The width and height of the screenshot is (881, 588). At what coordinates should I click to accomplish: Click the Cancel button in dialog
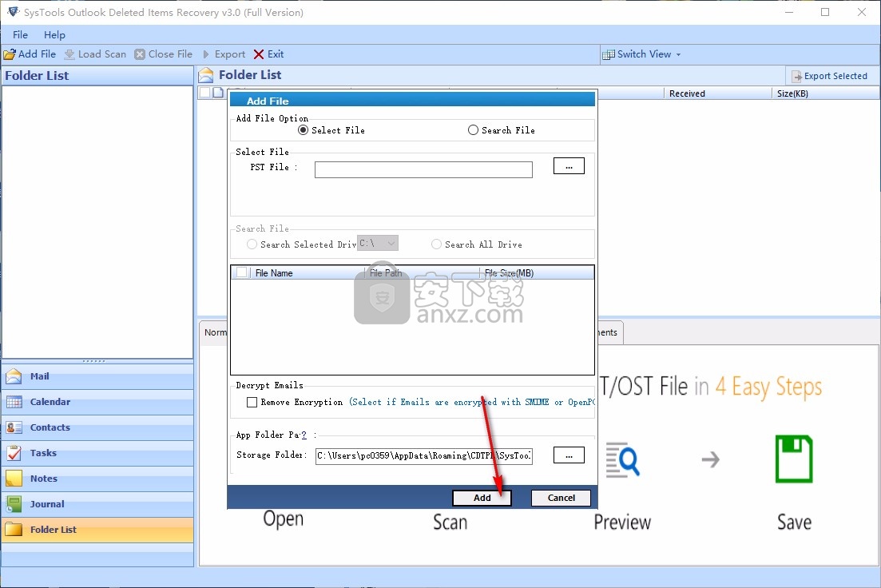point(561,498)
